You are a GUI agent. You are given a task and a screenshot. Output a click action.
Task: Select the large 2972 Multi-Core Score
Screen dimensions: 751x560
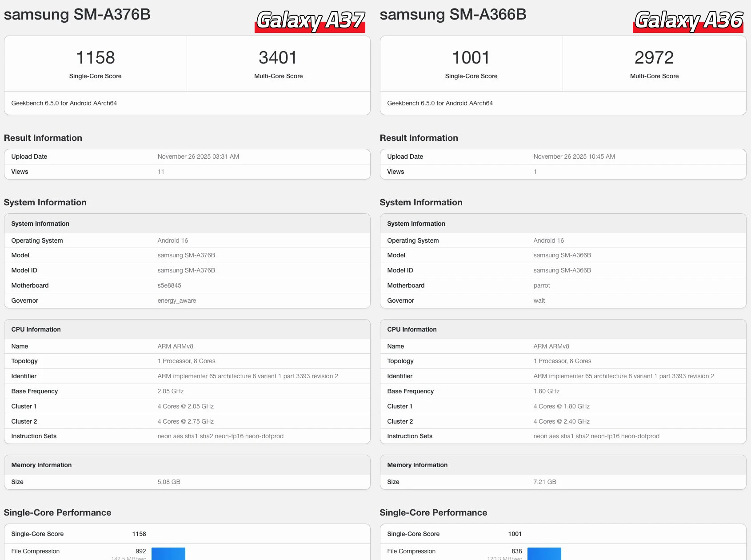[x=654, y=58]
